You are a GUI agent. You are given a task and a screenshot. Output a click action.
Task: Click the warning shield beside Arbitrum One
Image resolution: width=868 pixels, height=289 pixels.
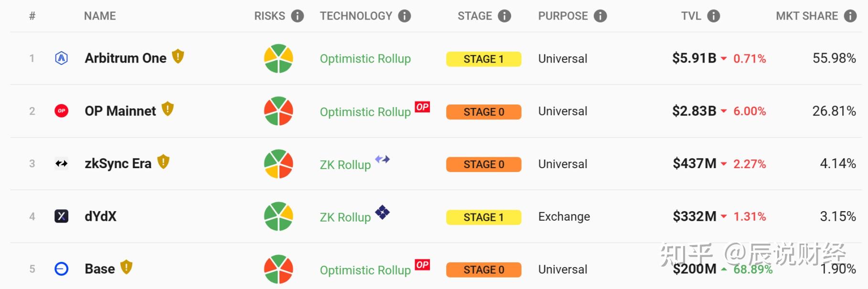click(x=178, y=57)
